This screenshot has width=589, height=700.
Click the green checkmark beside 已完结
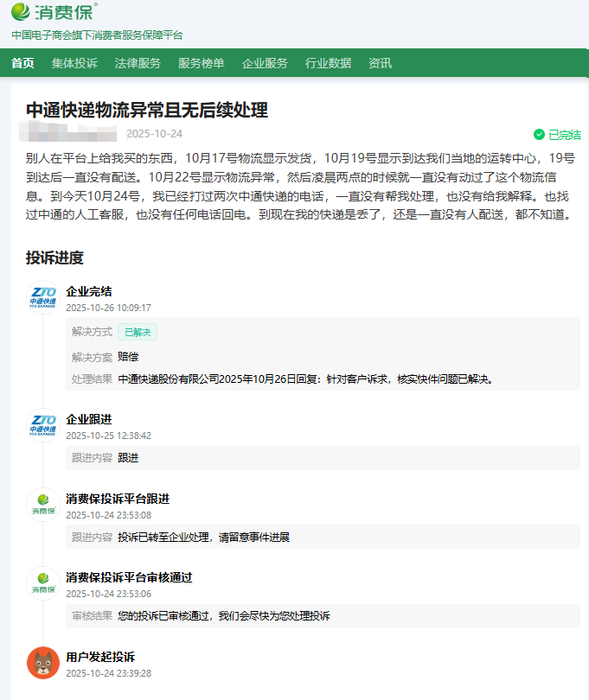click(539, 134)
